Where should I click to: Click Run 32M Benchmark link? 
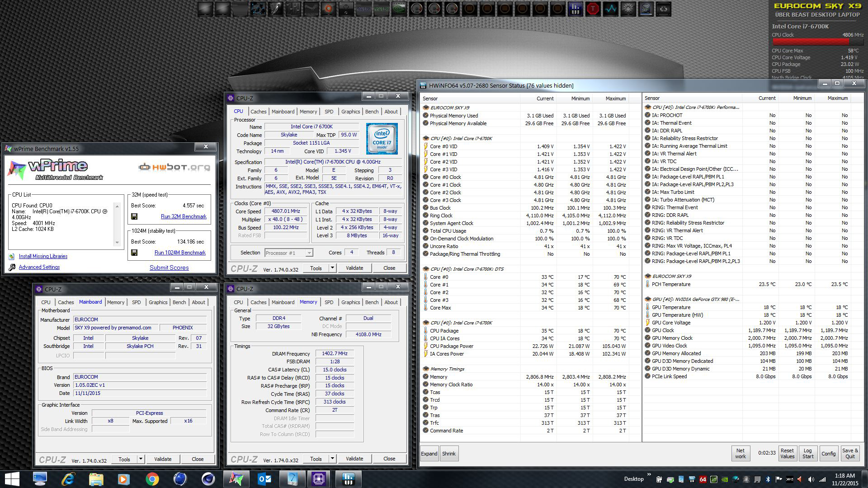click(x=184, y=216)
